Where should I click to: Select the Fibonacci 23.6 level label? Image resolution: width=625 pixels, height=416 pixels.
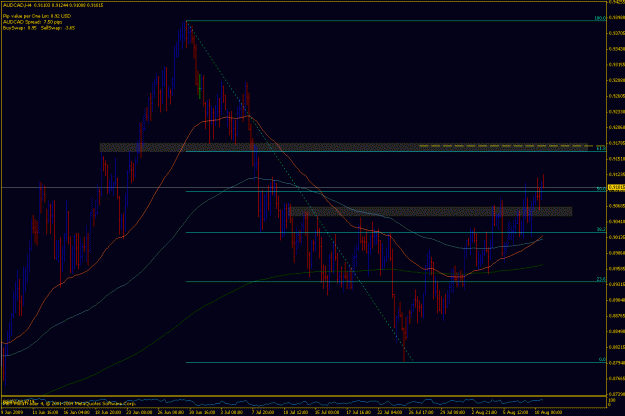[x=601, y=279]
